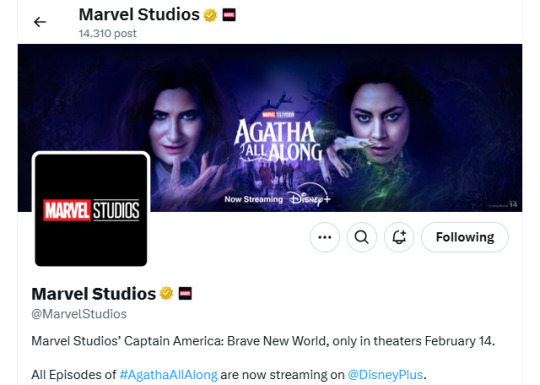This screenshot has height=385, width=540.
Task: Click the Disney+ logo in banner
Action: coord(309,198)
